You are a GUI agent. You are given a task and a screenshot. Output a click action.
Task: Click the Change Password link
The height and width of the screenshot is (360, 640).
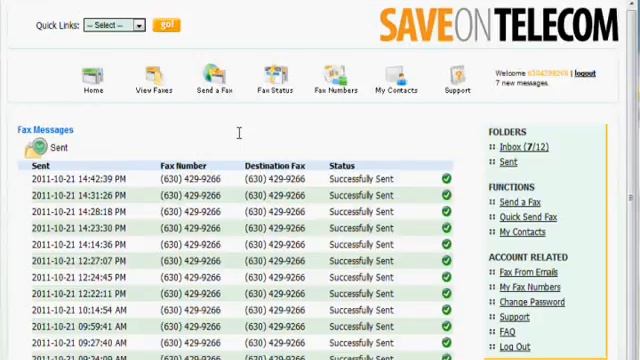click(x=532, y=302)
